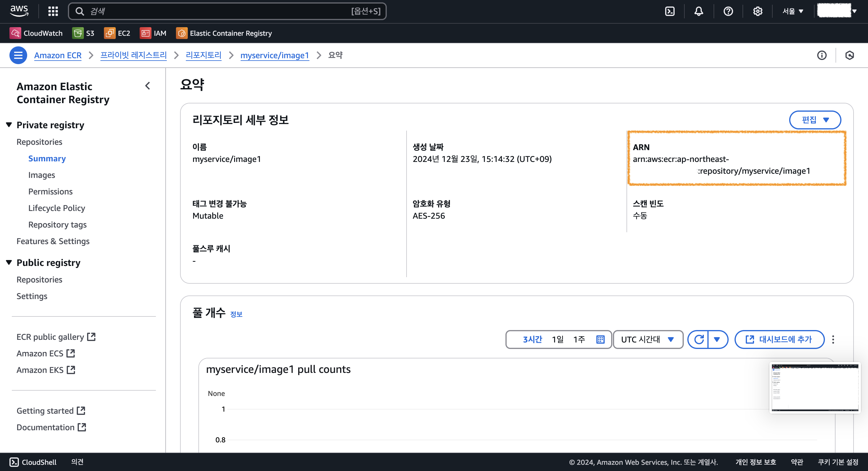868x471 pixels.
Task: Open the info panel icon
Action: [821, 55]
